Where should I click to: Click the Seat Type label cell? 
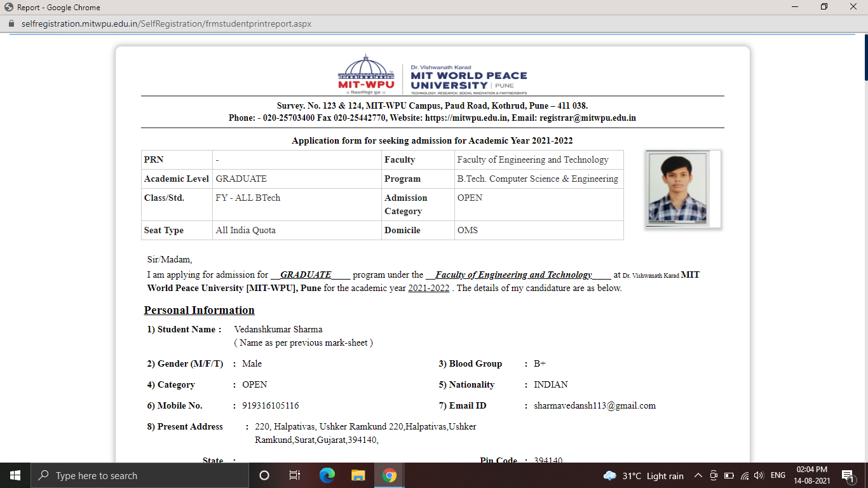(177, 230)
